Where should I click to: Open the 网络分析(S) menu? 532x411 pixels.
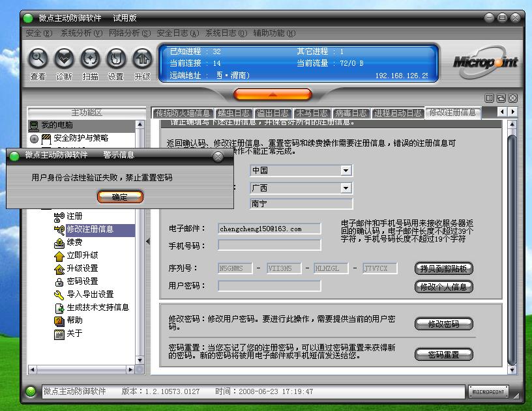[x=130, y=33]
